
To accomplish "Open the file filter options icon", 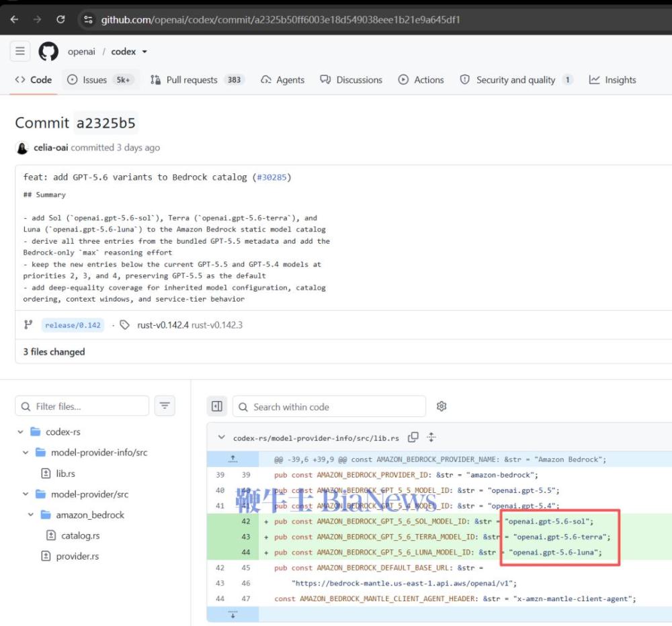I will [x=165, y=406].
